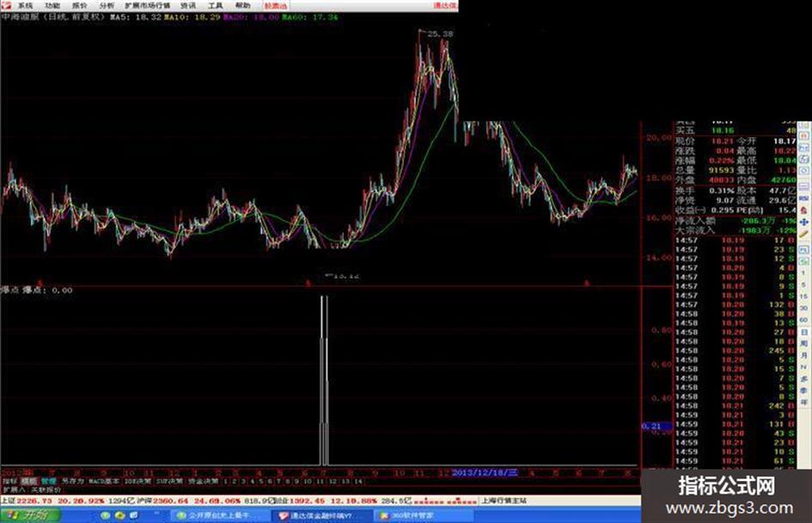Click the date marker 2013/12/18/三 on timeline
Viewport: 812px width, 523px height.
(485, 473)
